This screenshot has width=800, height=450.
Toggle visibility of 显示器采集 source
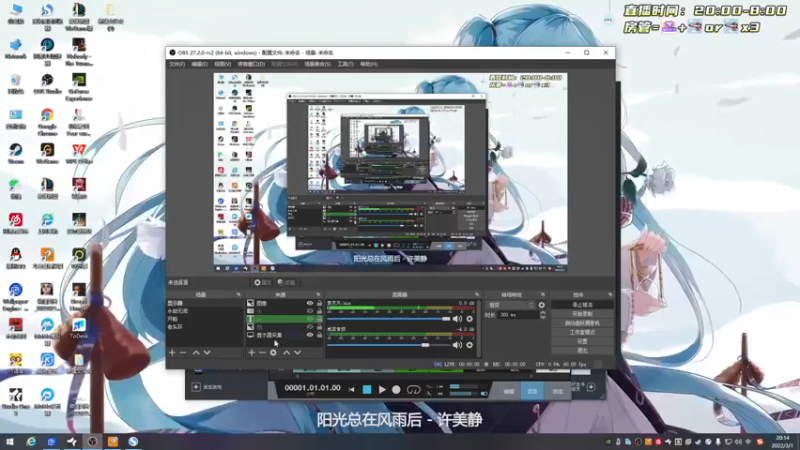[310, 335]
